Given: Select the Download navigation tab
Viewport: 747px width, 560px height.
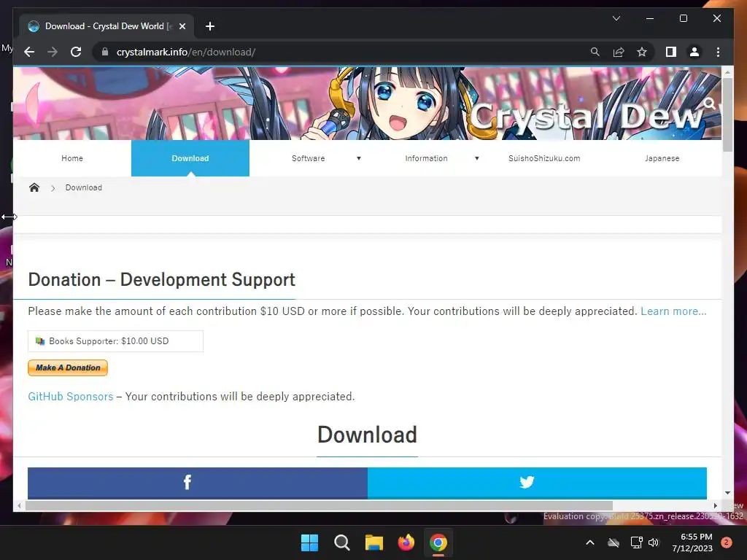Looking at the screenshot, I should 190,158.
